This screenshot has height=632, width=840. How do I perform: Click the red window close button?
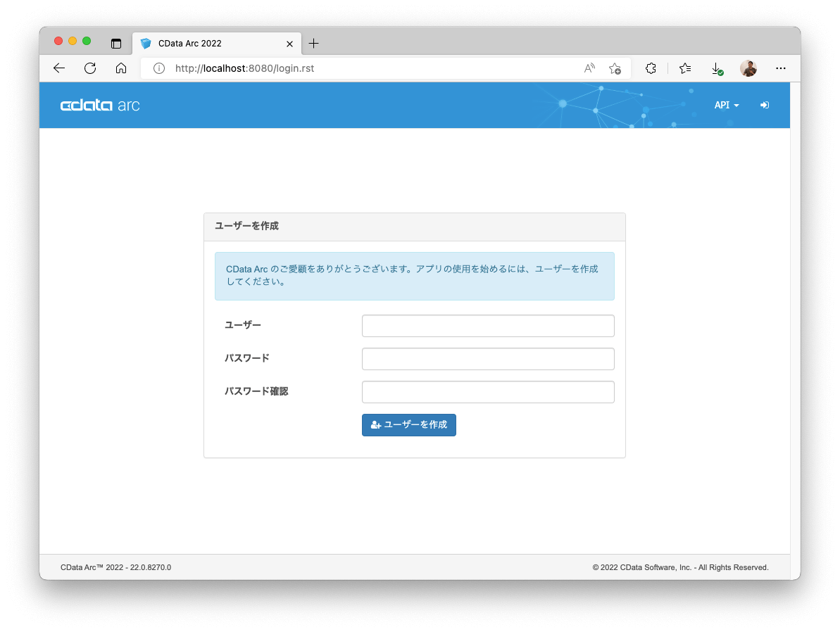click(58, 42)
